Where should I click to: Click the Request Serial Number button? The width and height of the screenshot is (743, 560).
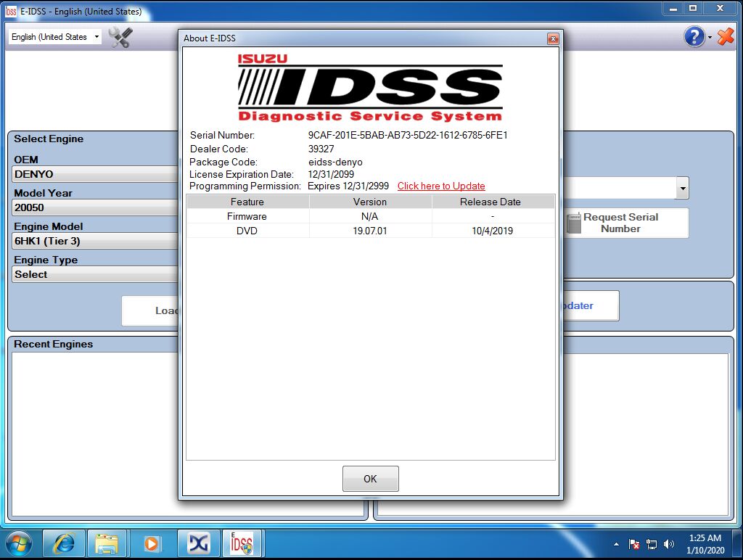tap(625, 223)
